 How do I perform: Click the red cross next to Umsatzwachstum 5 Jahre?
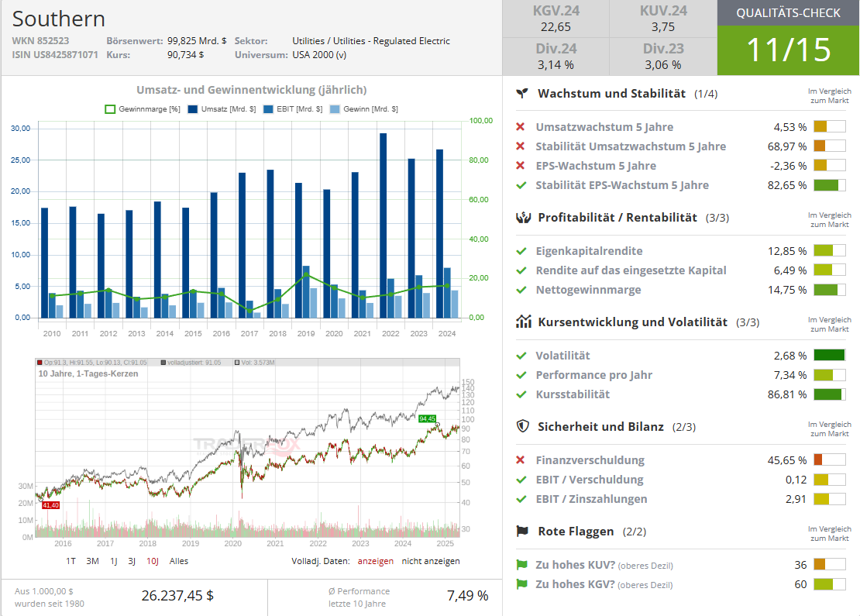(521, 127)
